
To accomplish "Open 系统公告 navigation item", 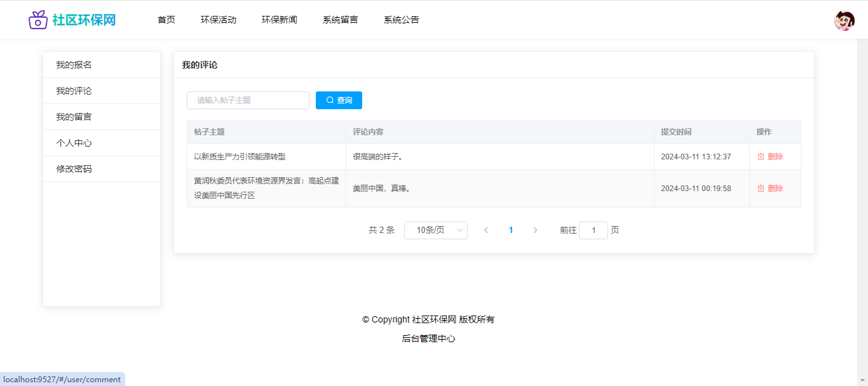I will coord(402,20).
